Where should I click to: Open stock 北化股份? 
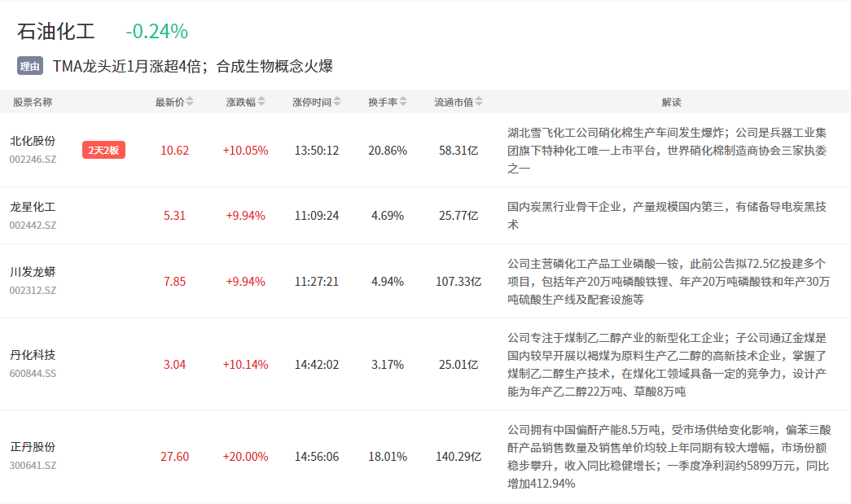coord(33,141)
